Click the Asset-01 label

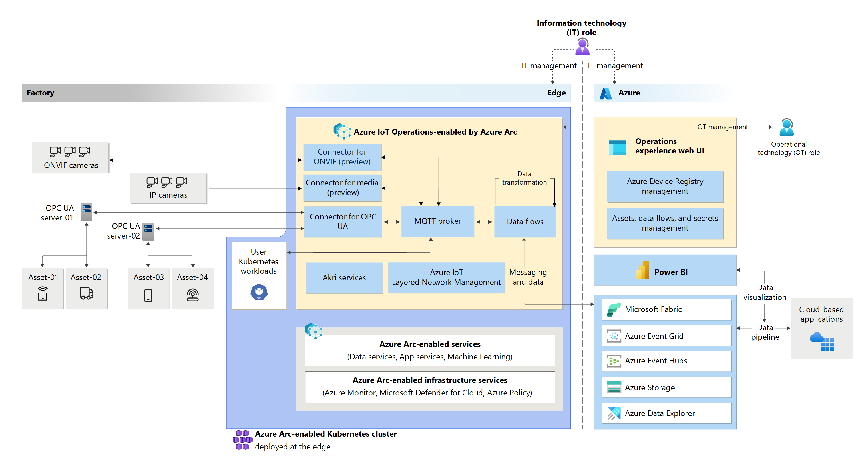[43, 277]
